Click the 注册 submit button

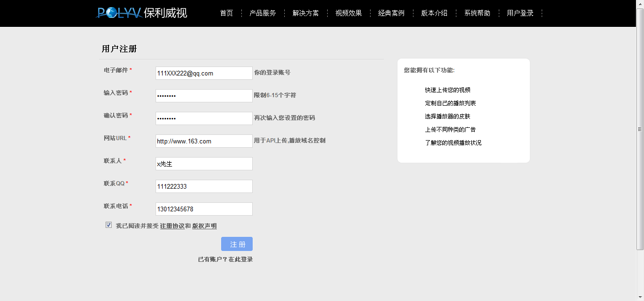(x=237, y=244)
